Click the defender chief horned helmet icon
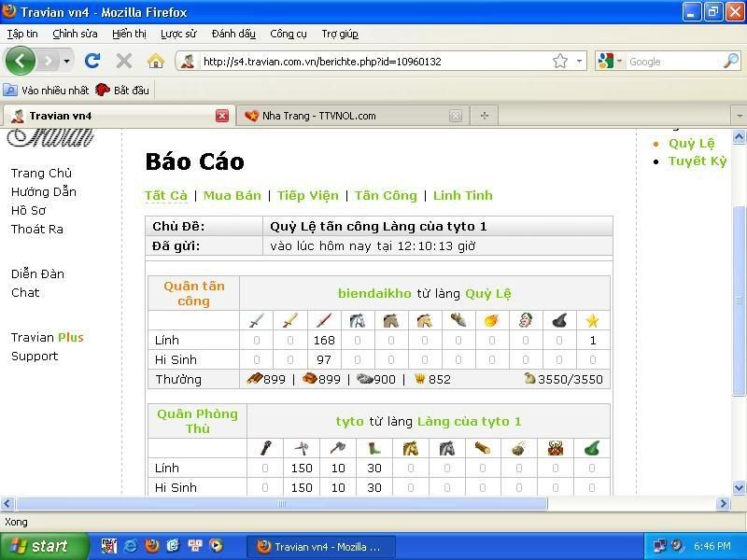747x560 pixels. pyautogui.click(x=555, y=448)
